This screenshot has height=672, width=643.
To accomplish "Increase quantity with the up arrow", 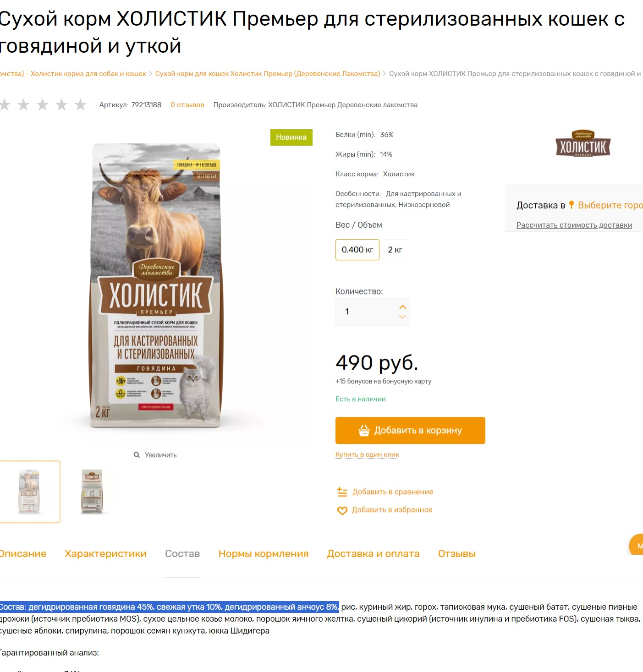I will click(402, 307).
